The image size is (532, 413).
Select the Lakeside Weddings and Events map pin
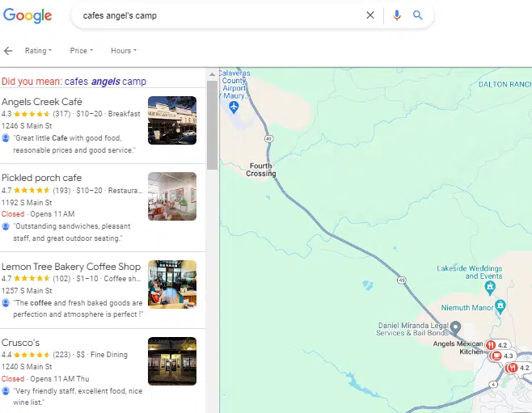(490, 288)
